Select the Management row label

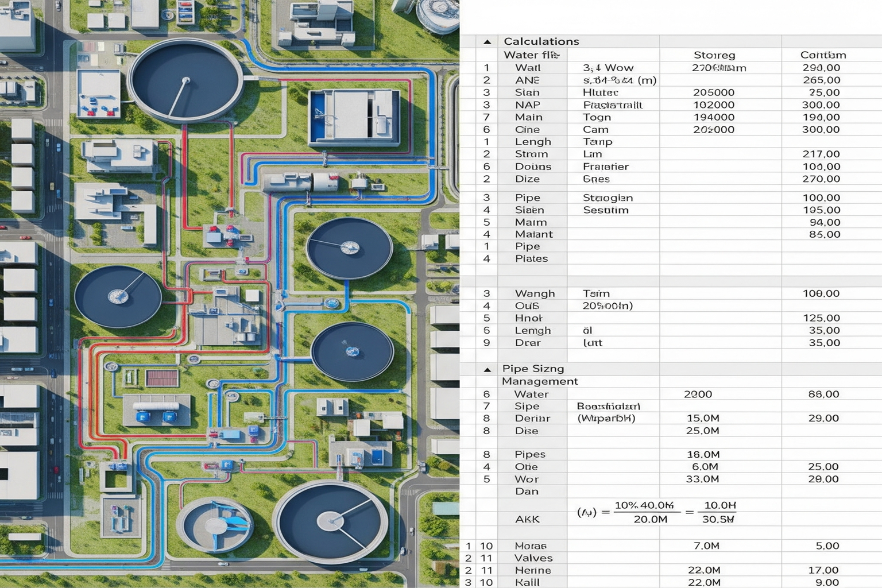(540, 381)
